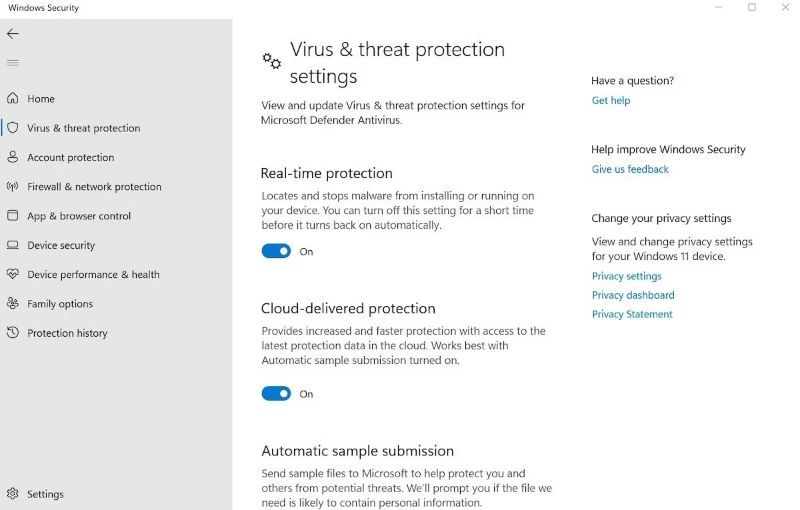This screenshot has width=800, height=510.
Task: Select Firewall & network protection in sidebar
Action: coord(94,187)
